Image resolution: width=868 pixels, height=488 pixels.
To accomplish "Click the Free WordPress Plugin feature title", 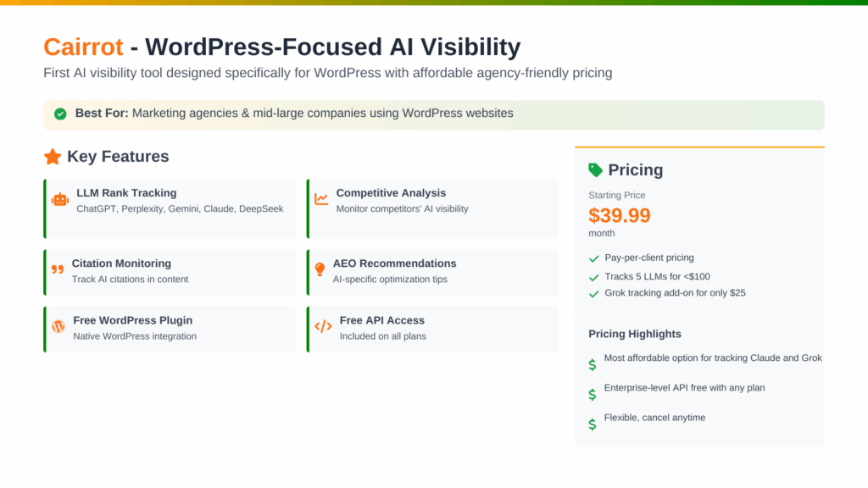I will [132, 320].
